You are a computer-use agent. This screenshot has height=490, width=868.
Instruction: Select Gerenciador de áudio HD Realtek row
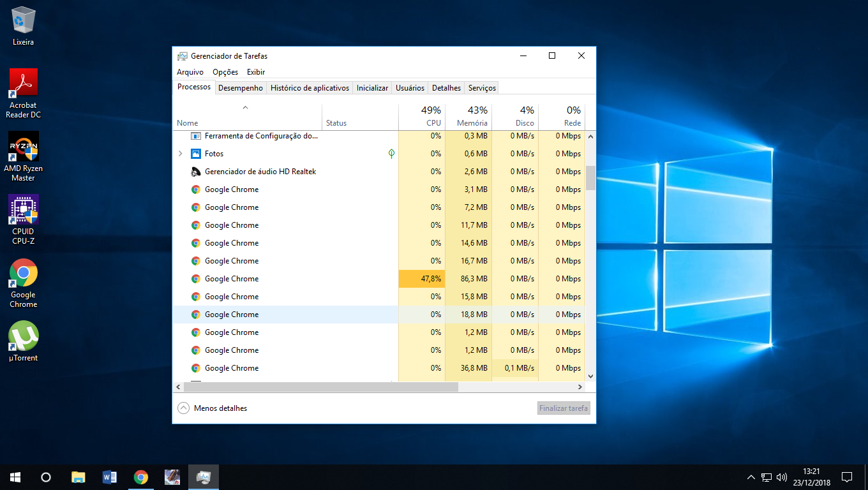pyautogui.click(x=379, y=172)
